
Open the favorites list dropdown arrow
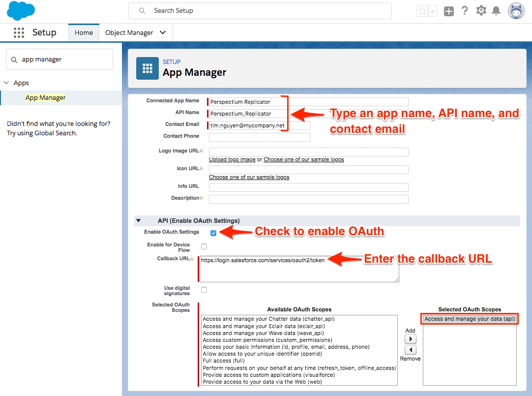pos(433,11)
